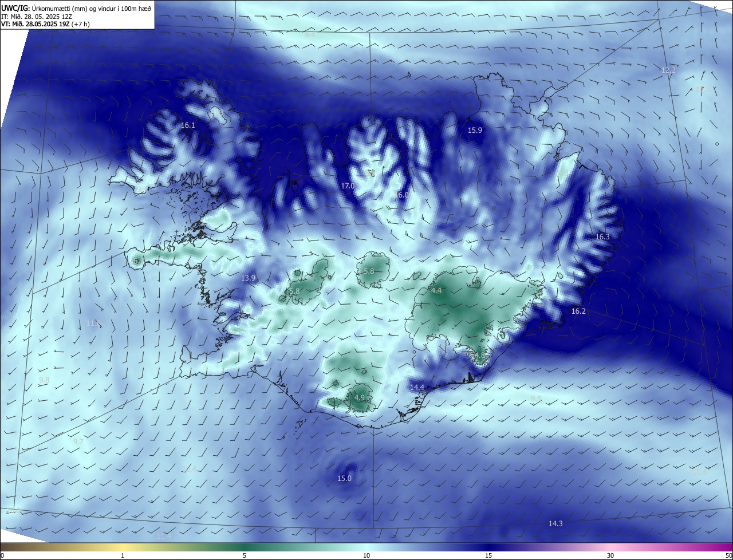Click the 5 tick on the colour scale
Screen dimensions: 733x560
coord(245,555)
